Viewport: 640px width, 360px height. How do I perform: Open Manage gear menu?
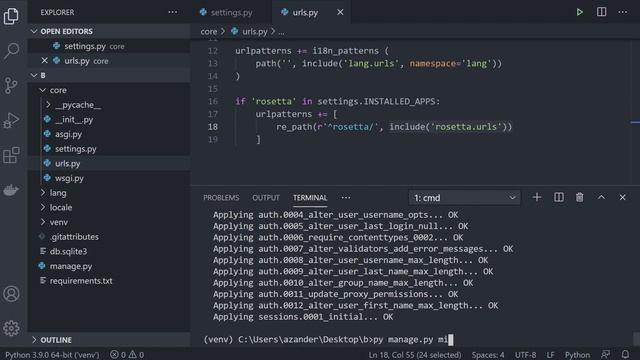(x=11, y=328)
